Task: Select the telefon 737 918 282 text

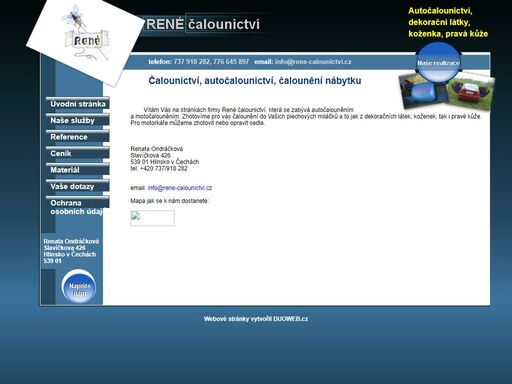Action: pyautogui.click(x=179, y=62)
